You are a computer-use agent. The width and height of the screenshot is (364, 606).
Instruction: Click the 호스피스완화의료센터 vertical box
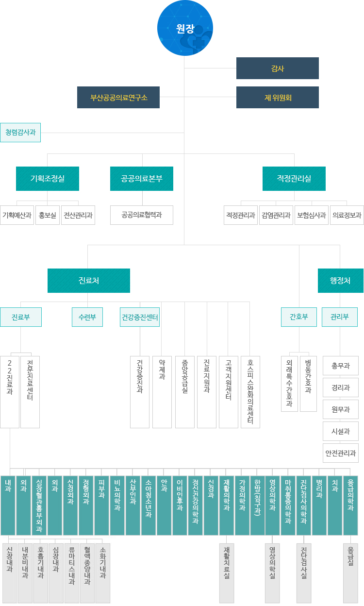coord(250,392)
